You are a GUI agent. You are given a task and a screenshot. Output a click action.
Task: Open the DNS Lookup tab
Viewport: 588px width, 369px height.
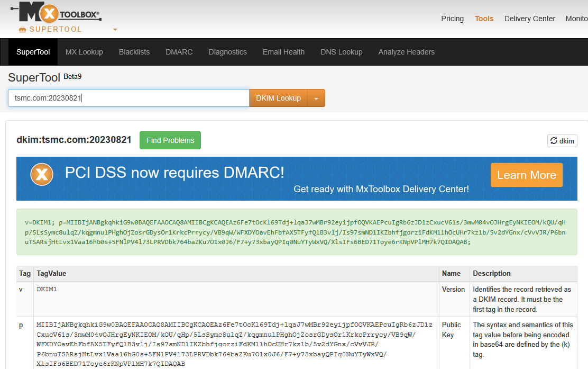(x=341, y=52)
